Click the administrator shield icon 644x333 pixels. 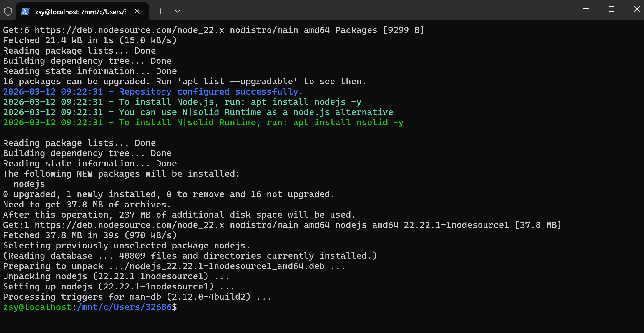8,11
